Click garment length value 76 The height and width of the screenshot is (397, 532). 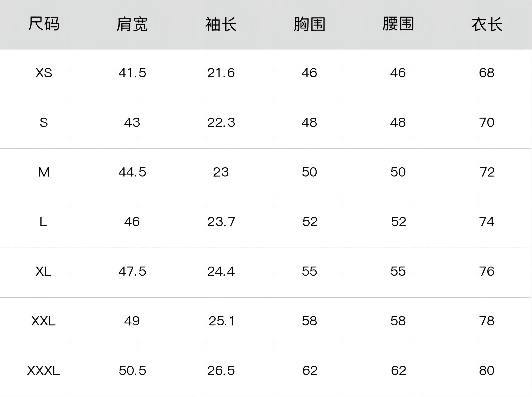point(487,271)
